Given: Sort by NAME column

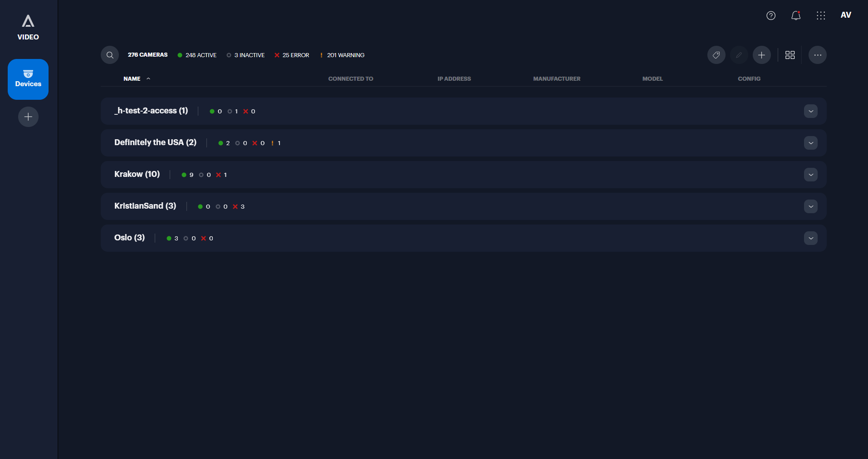Looking at the screenshot, I should click(132, 79).
